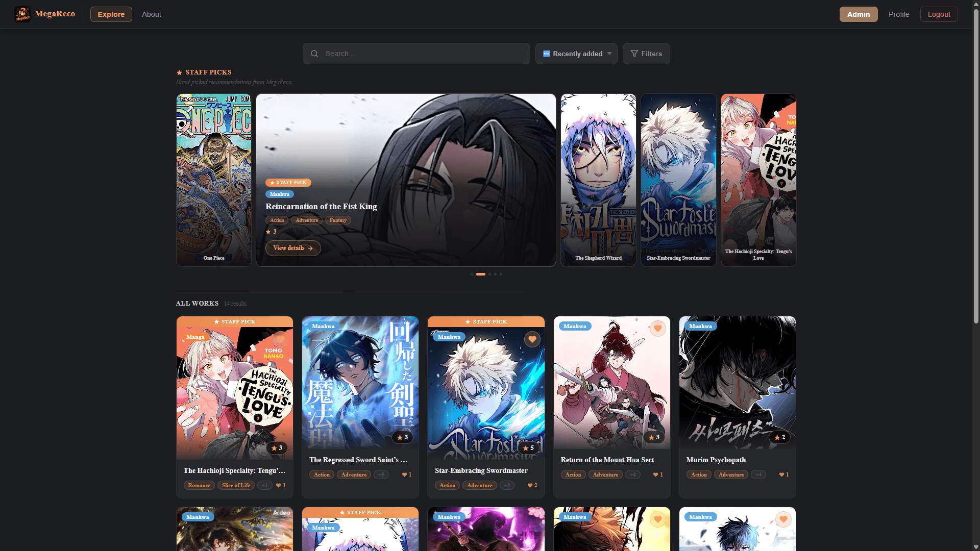Select the Adventure tag on Mount Hua Sect card
This screenshot has height=551, width=980.
tap(605, 474)
